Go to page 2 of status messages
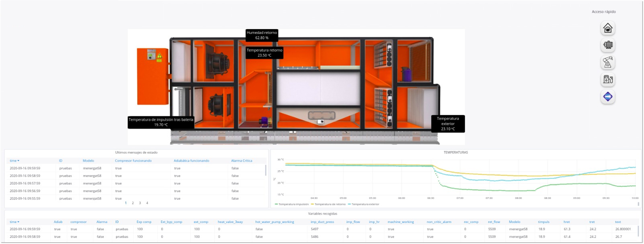Image resolution: width=644 pixels, height=244 pixels. click(133, 203)
